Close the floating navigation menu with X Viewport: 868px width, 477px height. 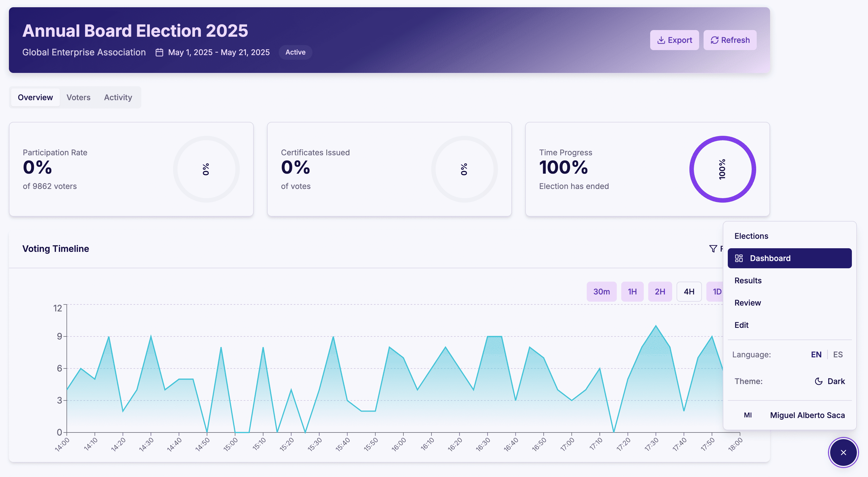coord(844,453)
